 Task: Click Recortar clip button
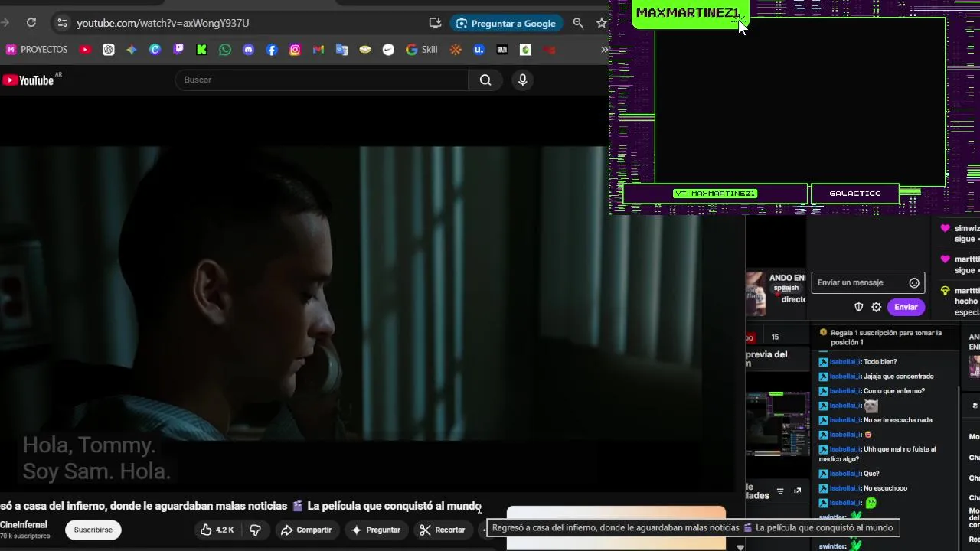click(x=442, y=530)
